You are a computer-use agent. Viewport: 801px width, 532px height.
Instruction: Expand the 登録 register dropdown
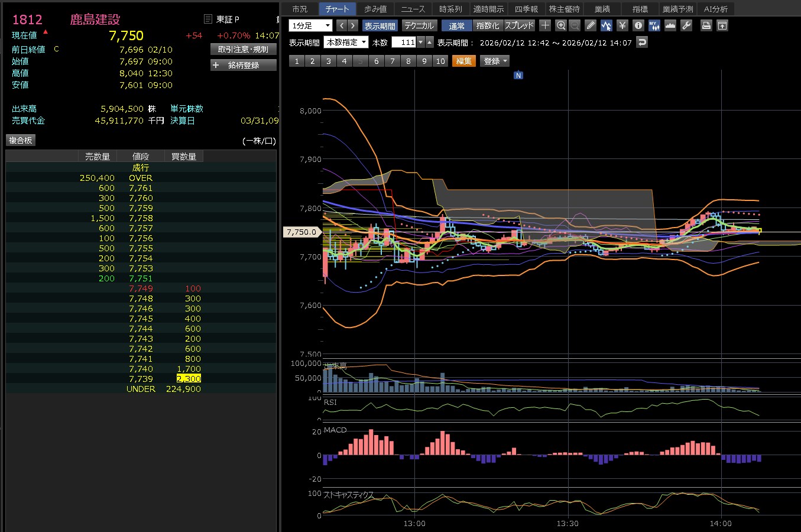[495, 61]
